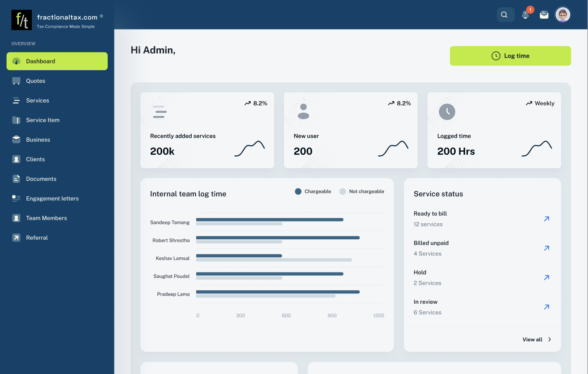Image resolution: width=588 pixels, height=374 pixels.
Task: Select the Quotes sidebar icon
Action: point(17,81)
